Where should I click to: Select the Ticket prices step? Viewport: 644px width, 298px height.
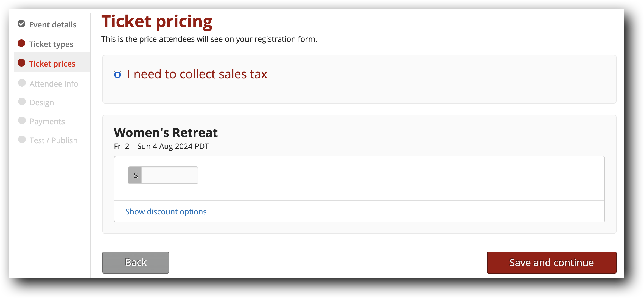point(52,64)
